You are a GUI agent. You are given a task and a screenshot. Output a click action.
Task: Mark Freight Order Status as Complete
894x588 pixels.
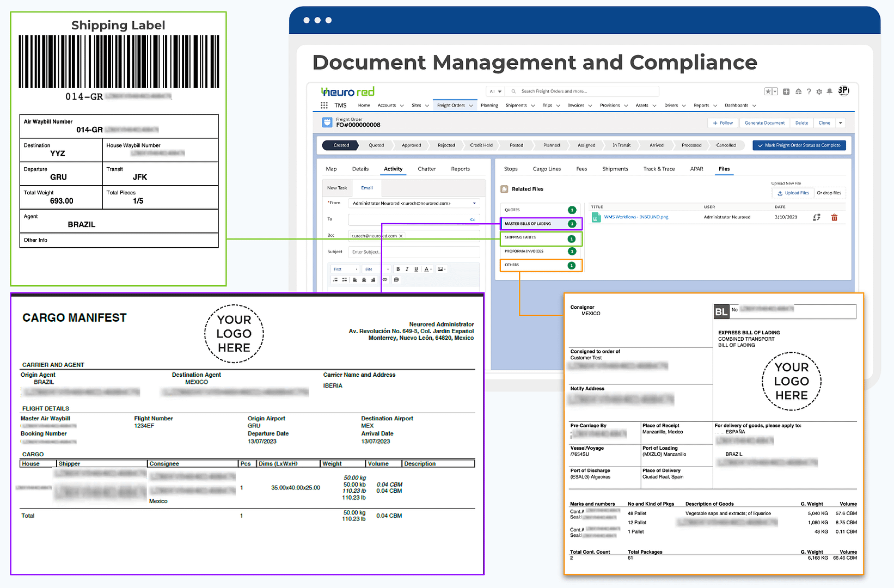pos(799,145)
